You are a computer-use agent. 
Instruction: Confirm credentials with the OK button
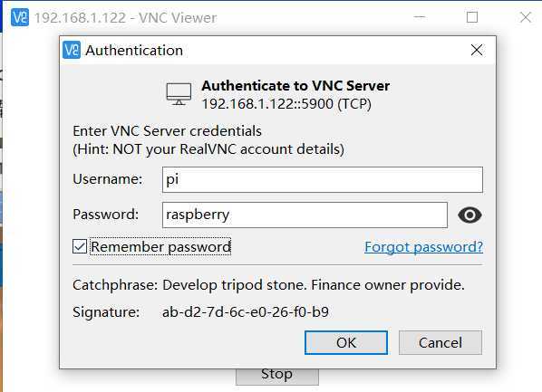click(346, 342)
